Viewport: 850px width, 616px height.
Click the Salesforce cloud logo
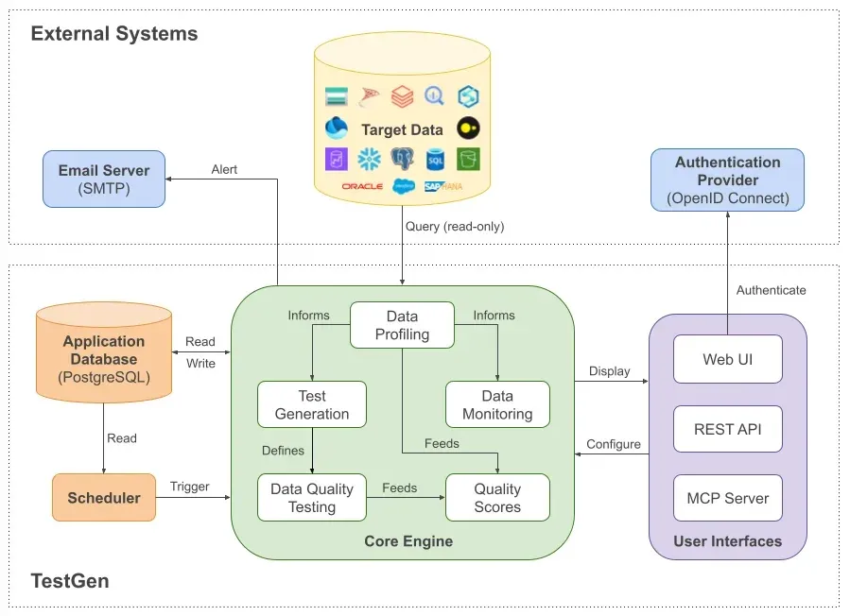(x=404, y=186)
